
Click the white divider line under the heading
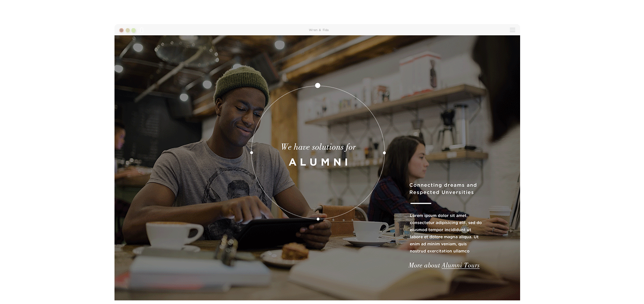420,203
